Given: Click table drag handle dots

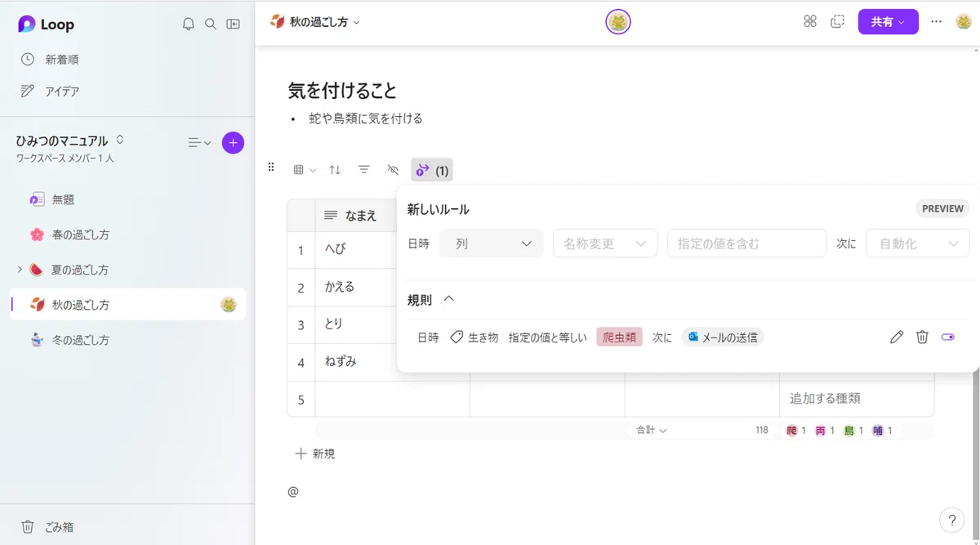Looking at the screenshot, I should click(271, 168).
